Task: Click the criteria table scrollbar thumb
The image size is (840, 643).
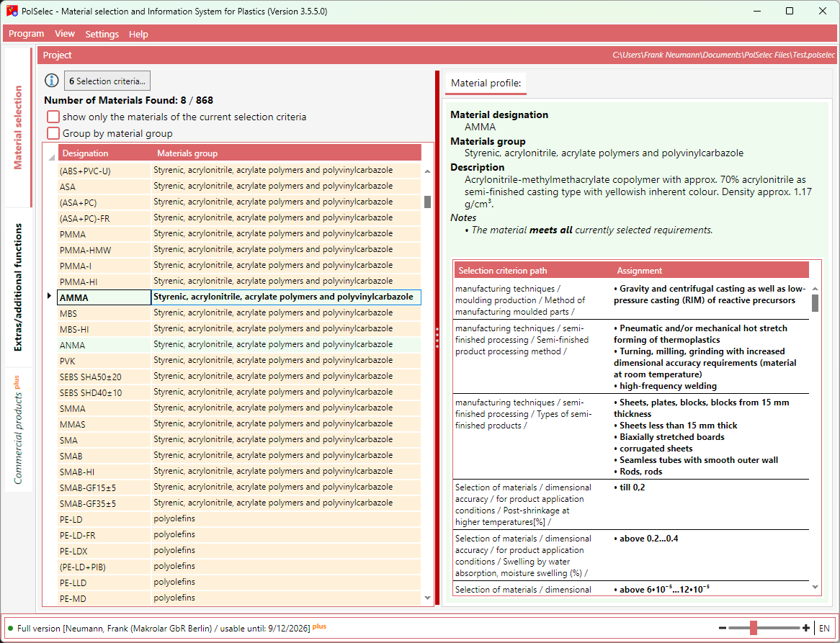Action: click(x=815, y=302)
